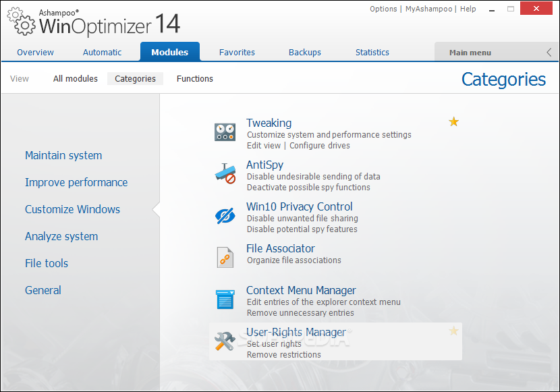The image size is (560, 392).
Task: Open the AntiSpy module title
Action: click(x=264, y=165)
